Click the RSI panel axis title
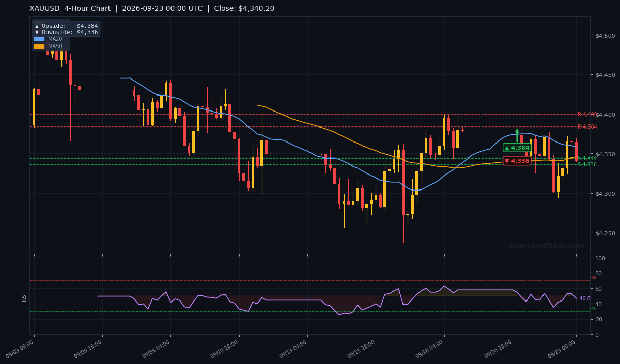The image size is (620, 364). [x=24, y=296]
